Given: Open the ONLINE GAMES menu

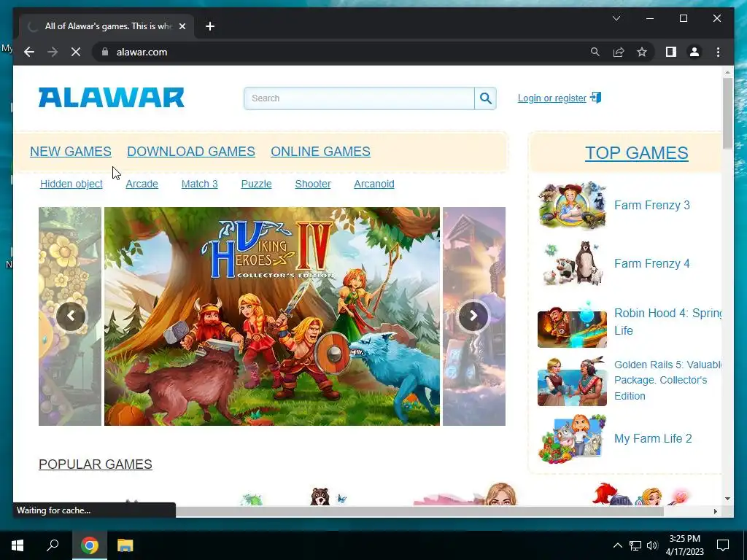Looking at the screenshot, I should 321,152.
